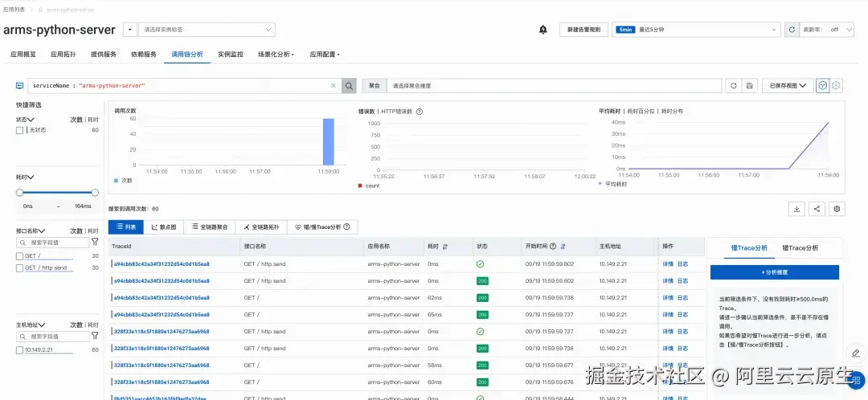Click the share icon above the table
The width and height of the screenshot is (868, 400).
817,209
